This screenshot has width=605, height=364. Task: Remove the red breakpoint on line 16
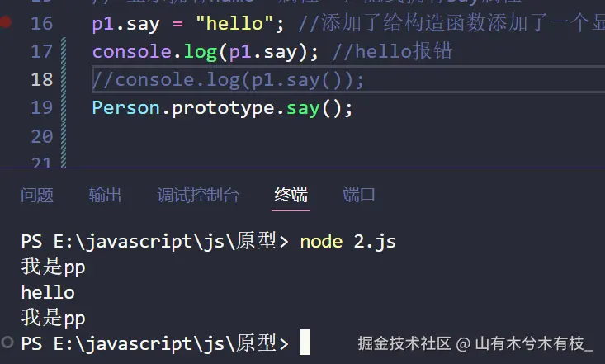(x=7, y=23)
